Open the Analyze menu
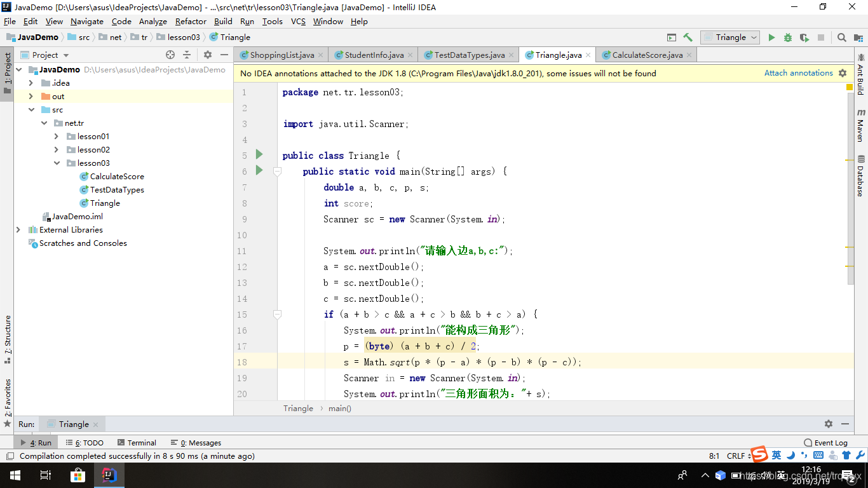868x488 pixels. click(153, 22)
